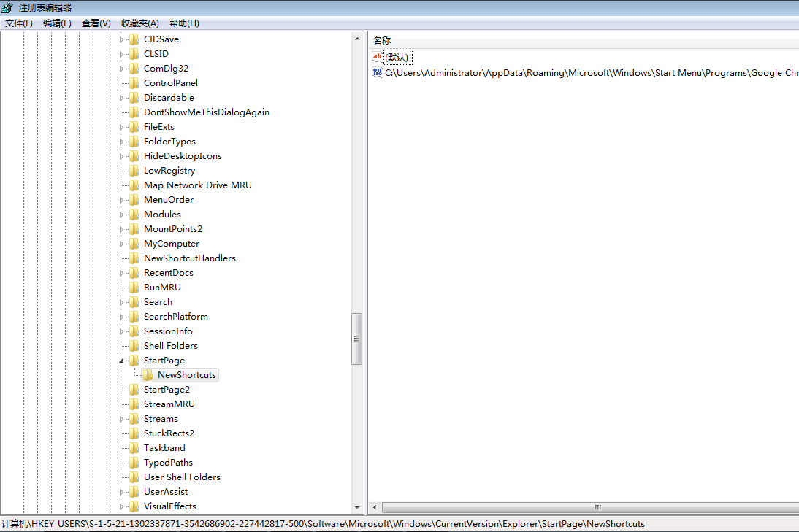Screen dimensions: 799x532
Task: Click the Map Network Drive MRU folder icon
Action: (x=134, y=185)
